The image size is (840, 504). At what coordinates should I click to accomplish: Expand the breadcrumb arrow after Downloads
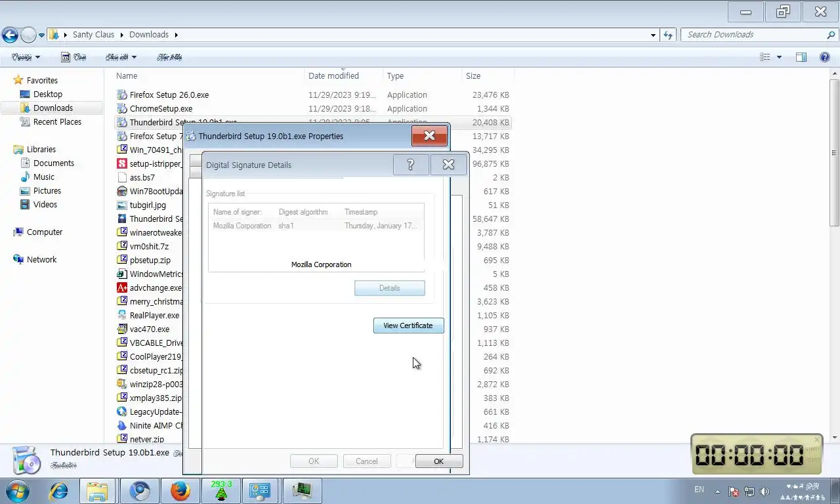click(x=176, y=35)
